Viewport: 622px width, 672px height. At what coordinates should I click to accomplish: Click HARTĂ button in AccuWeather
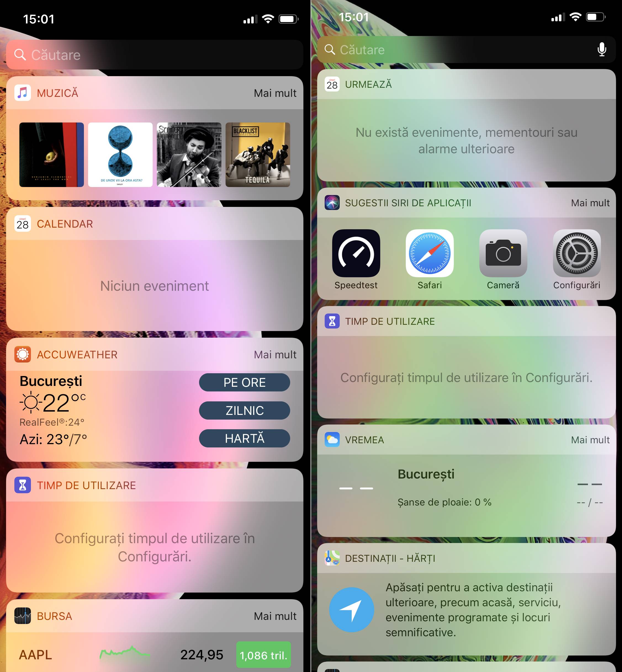click(x=244, y=439)
